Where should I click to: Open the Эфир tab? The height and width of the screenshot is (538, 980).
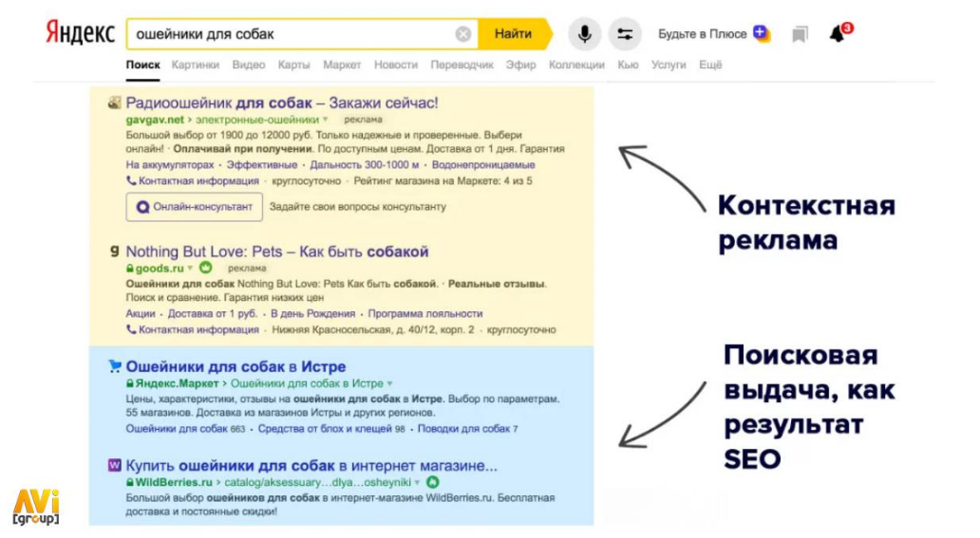pyautogui.click(x=520, y=65)
